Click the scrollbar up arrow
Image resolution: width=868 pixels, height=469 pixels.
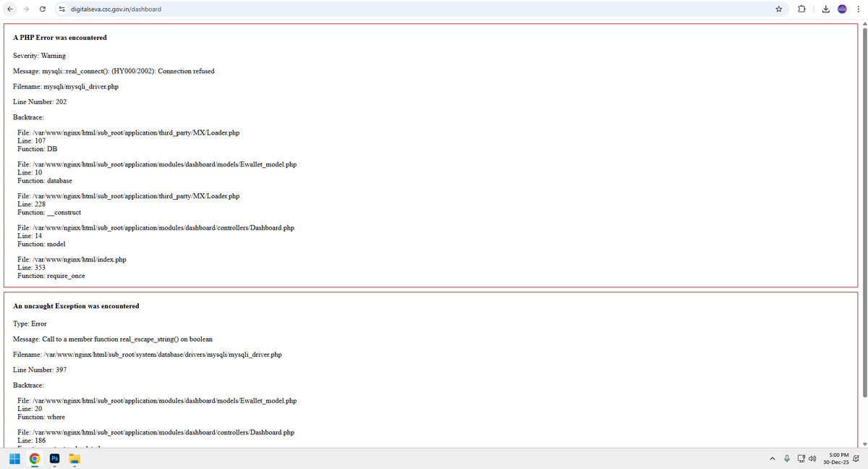864,24
